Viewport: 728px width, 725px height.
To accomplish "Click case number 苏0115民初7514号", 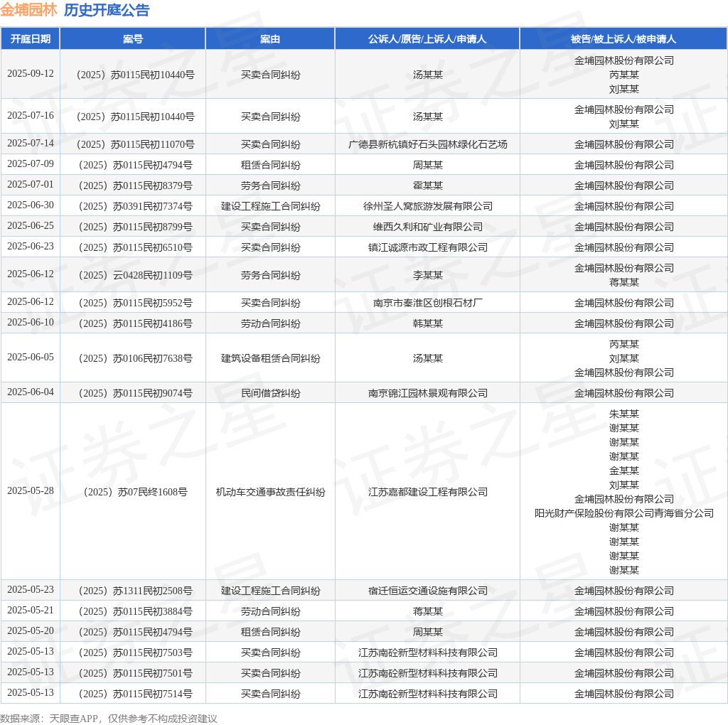I will (135, 694).
